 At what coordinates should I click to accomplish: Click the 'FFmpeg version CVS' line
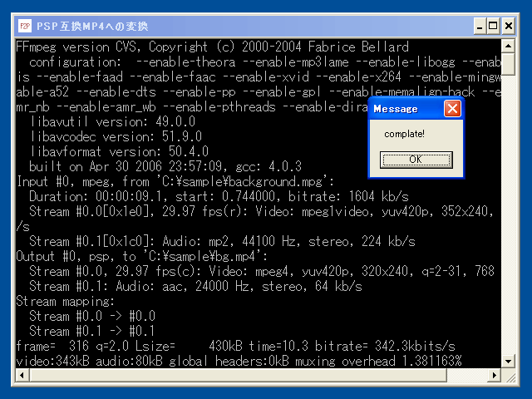click(x=213, y=47)
